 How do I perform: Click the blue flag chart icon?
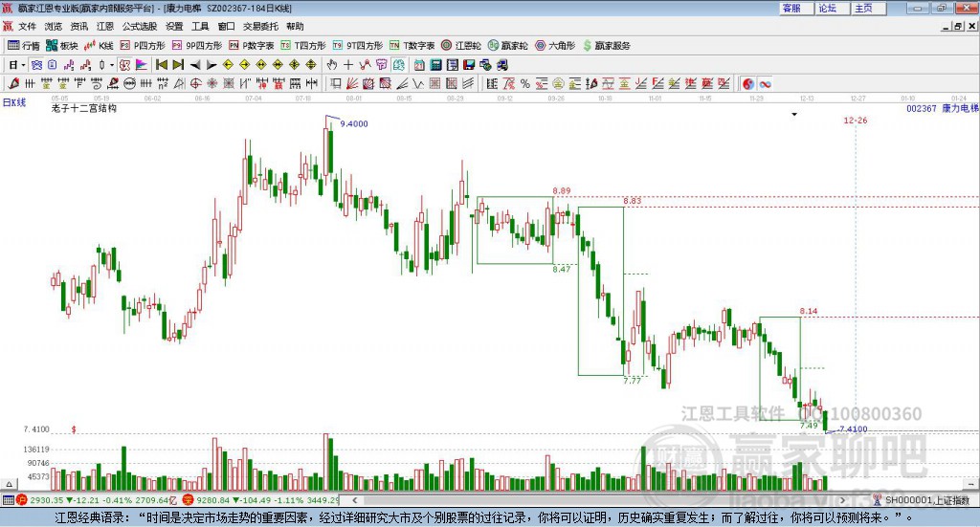pyautogui.click(x=142, y=65)
